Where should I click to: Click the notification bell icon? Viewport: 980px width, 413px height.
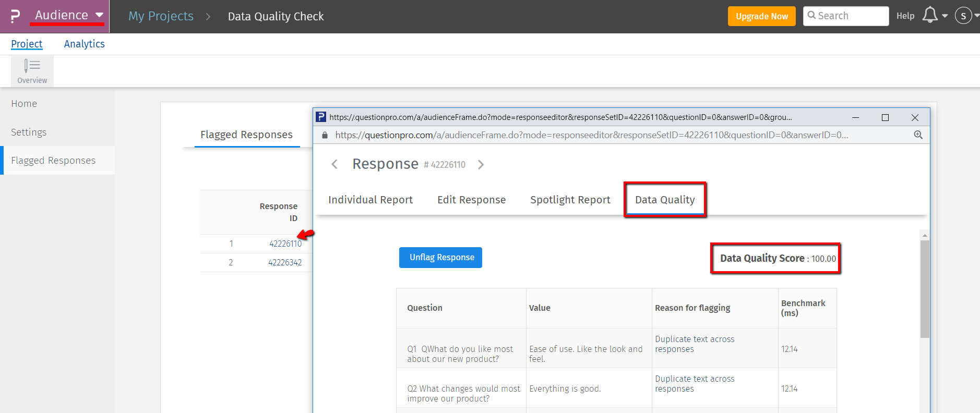[x=929, y=15]
